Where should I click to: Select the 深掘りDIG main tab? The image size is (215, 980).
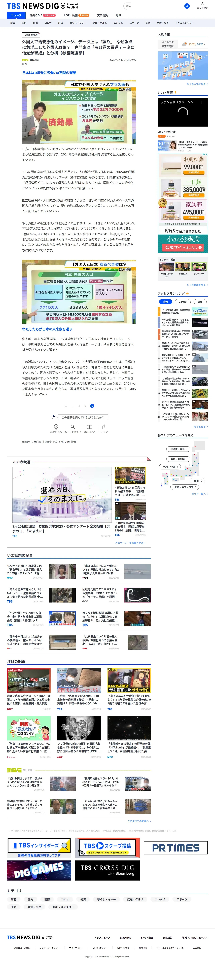(43, 16)
